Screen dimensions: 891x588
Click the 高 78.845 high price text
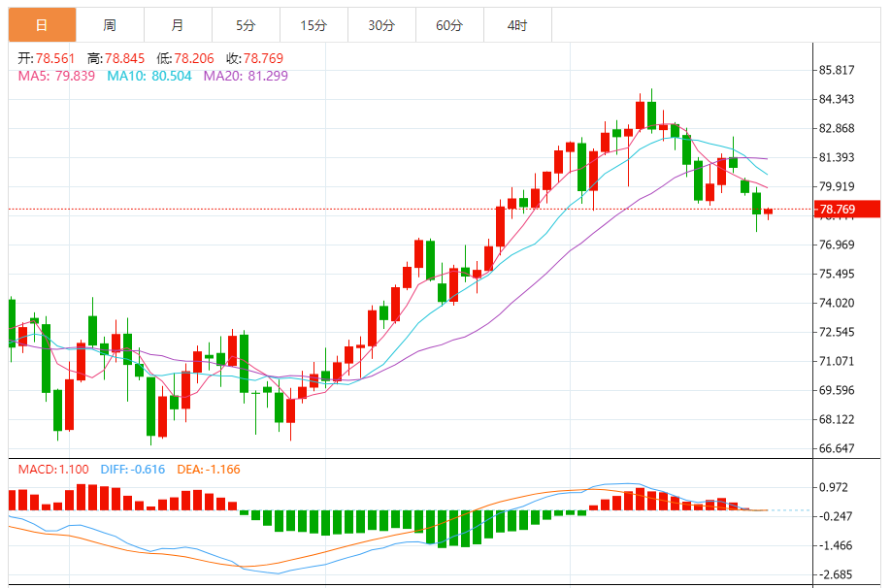(x=115, y=58)
